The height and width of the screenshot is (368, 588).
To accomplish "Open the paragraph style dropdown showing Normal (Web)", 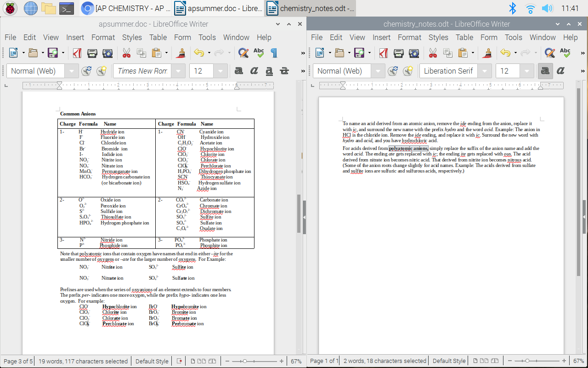I will pos(72,71).
